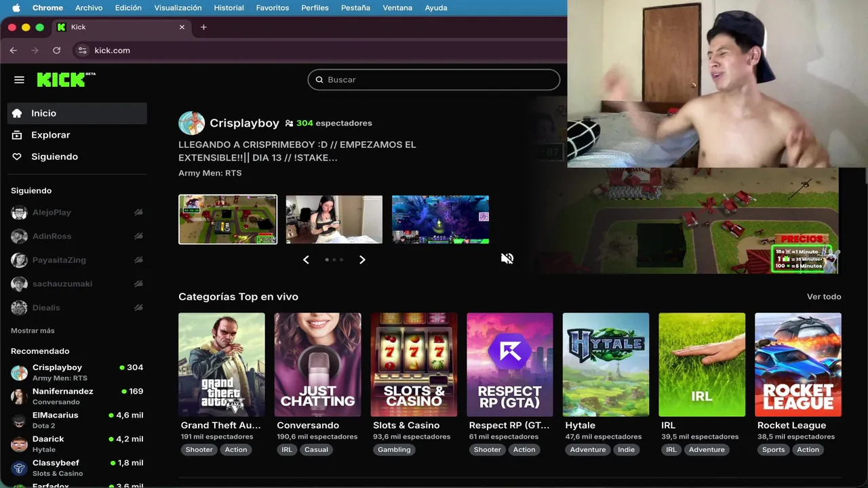The height and width of the screenshot is (488, 868).
Task: Open AdinRoss avatar in Siguiendo list
Action: click(19, 236)
